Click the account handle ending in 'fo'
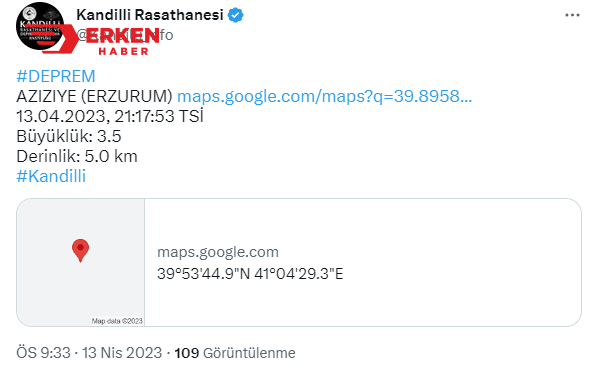Screen dimensions: 597x371 pyautogui.click(x=125, y=35)
